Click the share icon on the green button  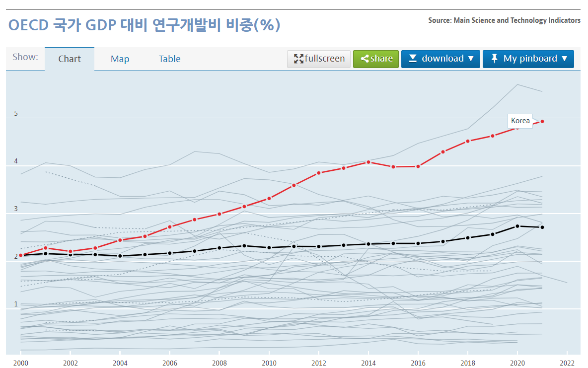coord(365,59)
